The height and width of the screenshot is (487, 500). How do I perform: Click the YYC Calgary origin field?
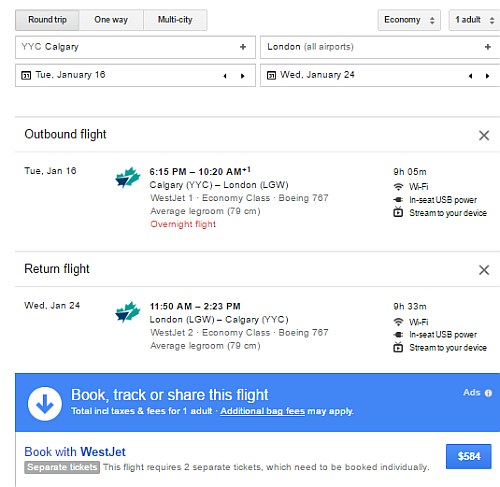pyautogui.click(x=135, y=47)
